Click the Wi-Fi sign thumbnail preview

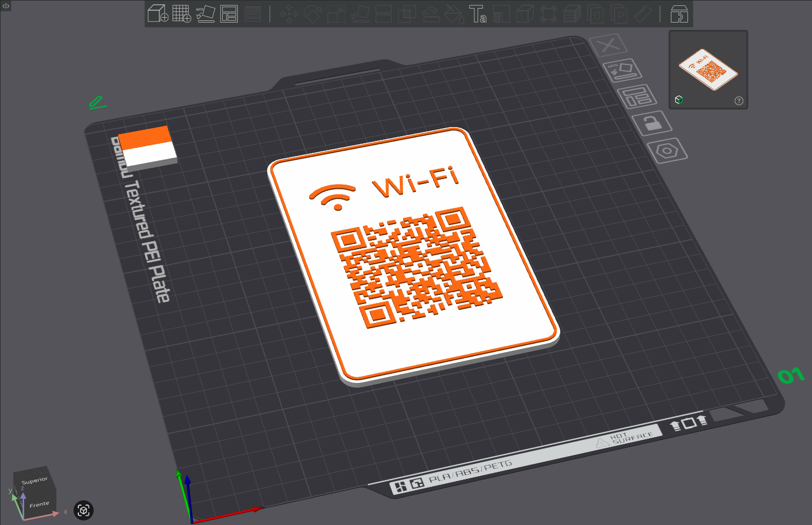click(708, 70)
